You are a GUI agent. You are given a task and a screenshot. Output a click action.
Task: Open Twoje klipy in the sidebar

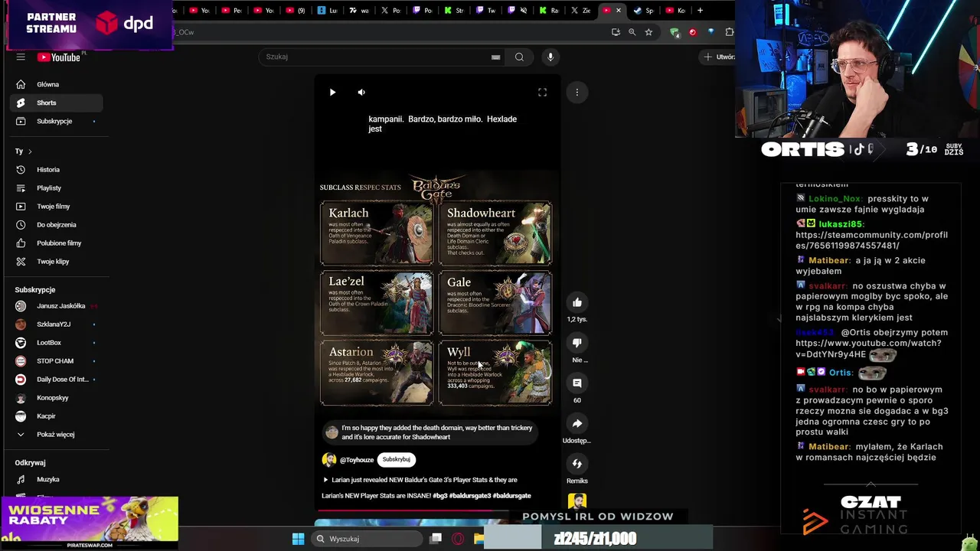click(57, 262)
